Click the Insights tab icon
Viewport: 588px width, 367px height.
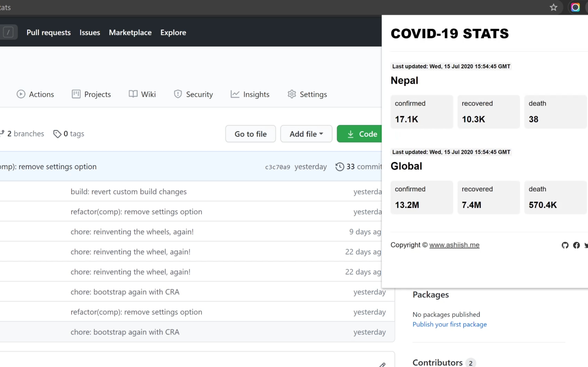pos(235,94)
